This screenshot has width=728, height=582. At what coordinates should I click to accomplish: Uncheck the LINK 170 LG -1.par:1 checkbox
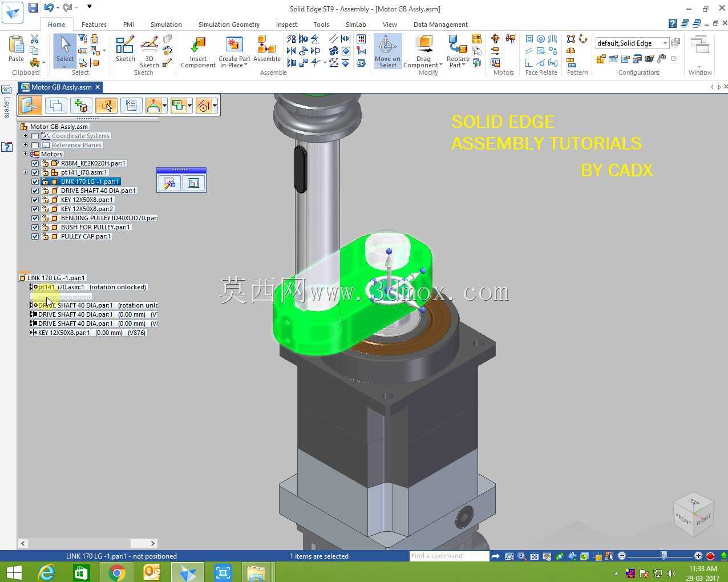35,182
